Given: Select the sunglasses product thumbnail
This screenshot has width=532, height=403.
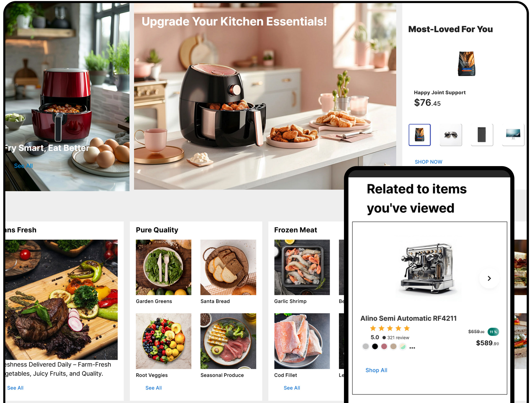Looking at the screenshot, I should 451,135.
